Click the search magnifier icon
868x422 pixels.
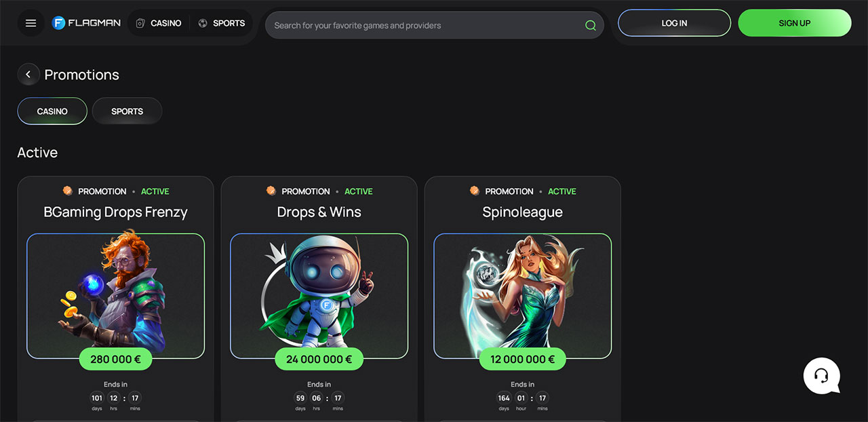[591, 26]
